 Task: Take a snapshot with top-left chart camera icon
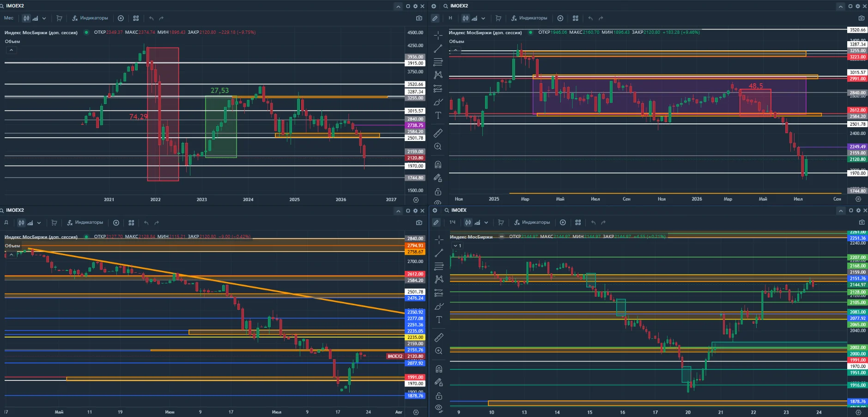click(x=419, y=18)
